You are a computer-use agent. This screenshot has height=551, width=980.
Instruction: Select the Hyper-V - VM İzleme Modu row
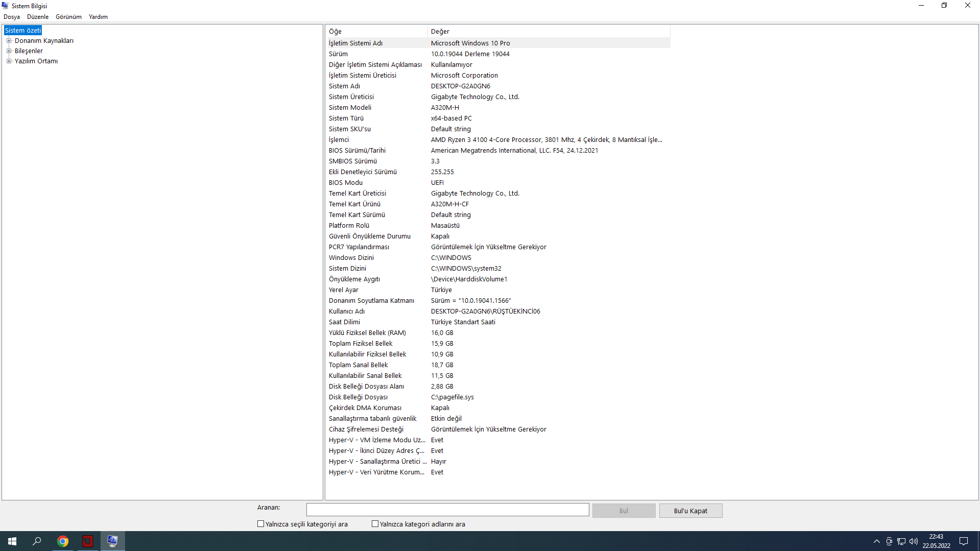pos(498,440)
